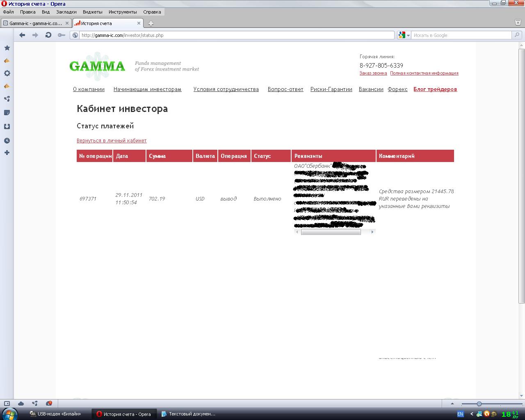Screen dimensions: 525x420
Task: Focus the Google search field
Action: point(462,35)
